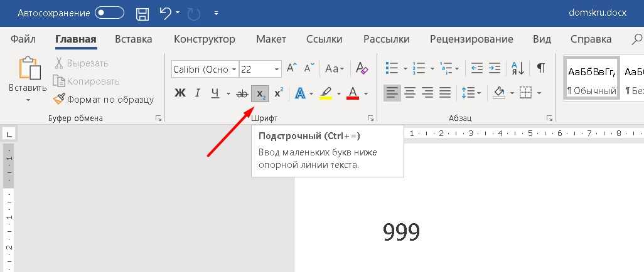Click the Вставить paste clipboard icon

pyautogui.click(x=30, y=68)
